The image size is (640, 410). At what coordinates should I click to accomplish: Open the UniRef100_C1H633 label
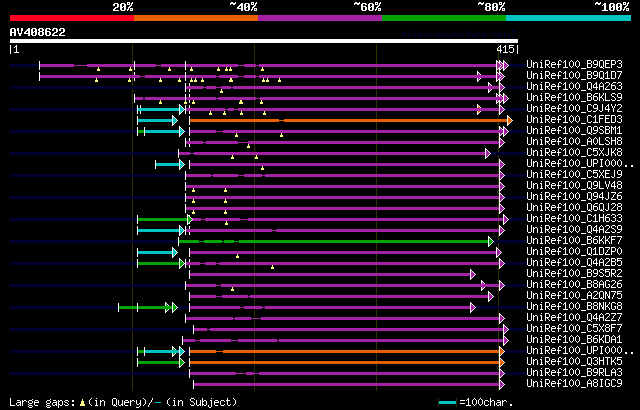pyautogui.click(x=574, y=219)
